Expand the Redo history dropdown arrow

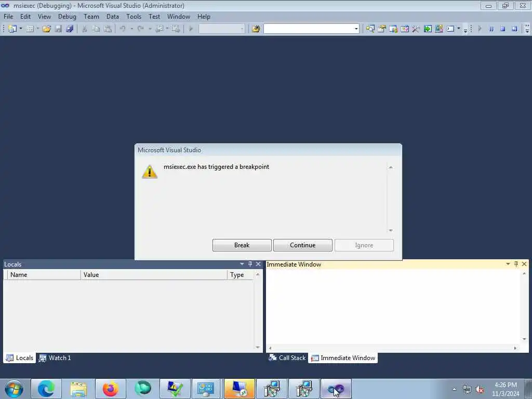point(150,29)
